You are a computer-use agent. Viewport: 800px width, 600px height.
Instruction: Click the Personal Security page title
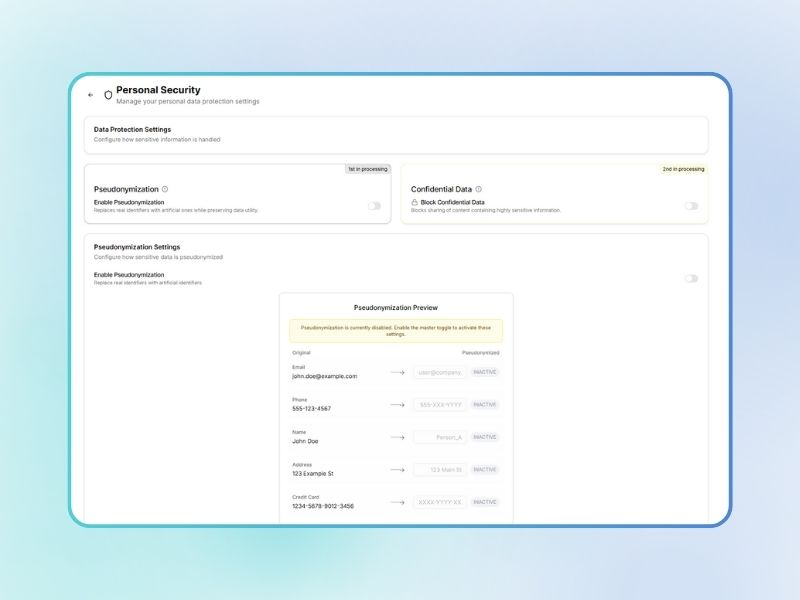158,90
